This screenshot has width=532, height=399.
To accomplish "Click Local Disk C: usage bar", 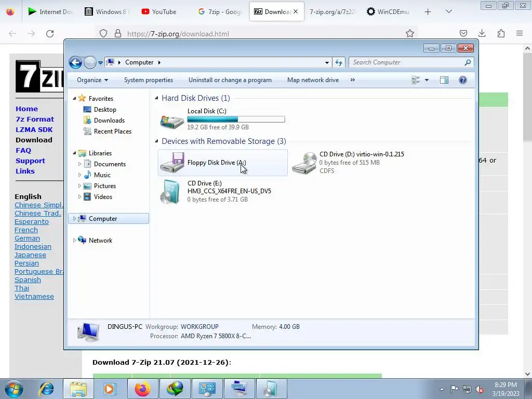I will pyautogui.click(x=236, y=119).
